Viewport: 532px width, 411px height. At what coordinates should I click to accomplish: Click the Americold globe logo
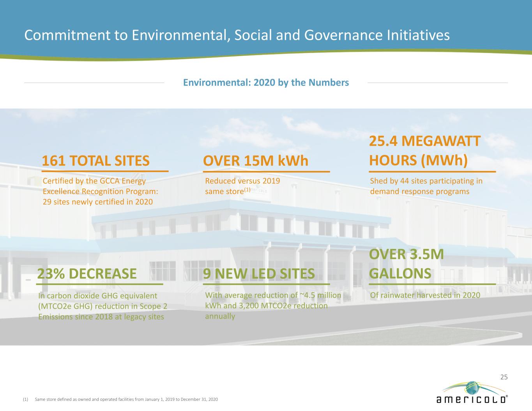472,392
